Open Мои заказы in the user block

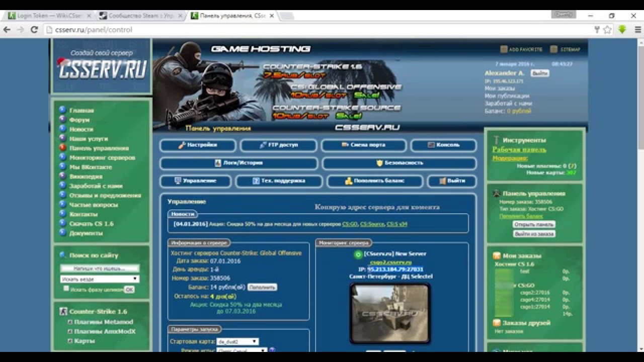coord(500,88)
